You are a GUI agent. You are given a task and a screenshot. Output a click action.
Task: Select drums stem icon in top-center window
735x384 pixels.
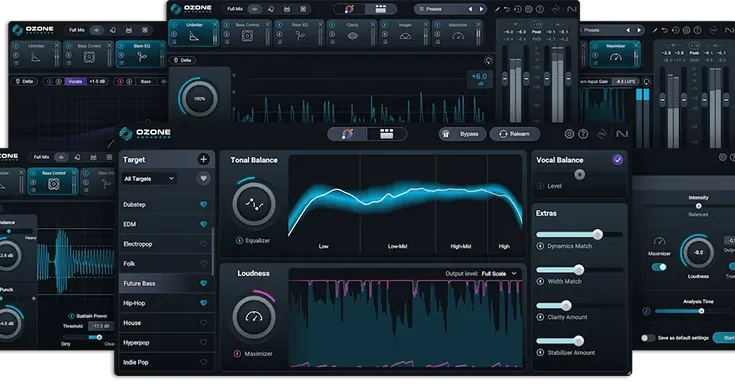pos(287,9)
